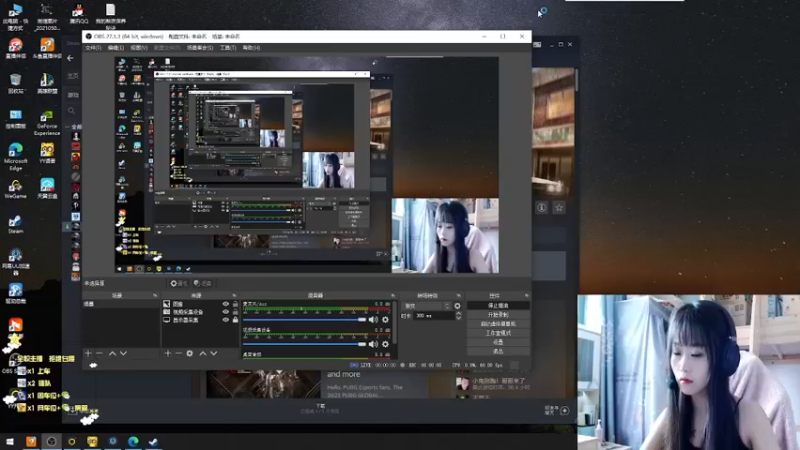Start the virtual camera in controls panel
Image resolution: width=800 pixels, height=450 pixels.
point(498,324)
